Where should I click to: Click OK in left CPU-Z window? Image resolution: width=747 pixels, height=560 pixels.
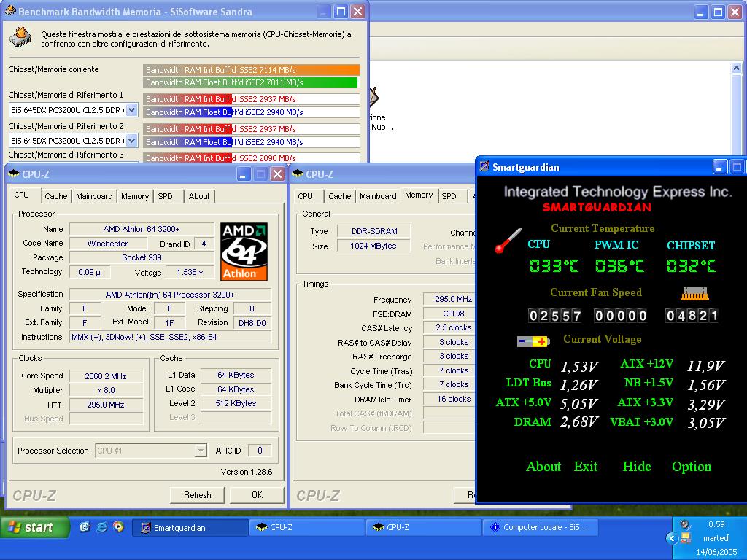258,495
